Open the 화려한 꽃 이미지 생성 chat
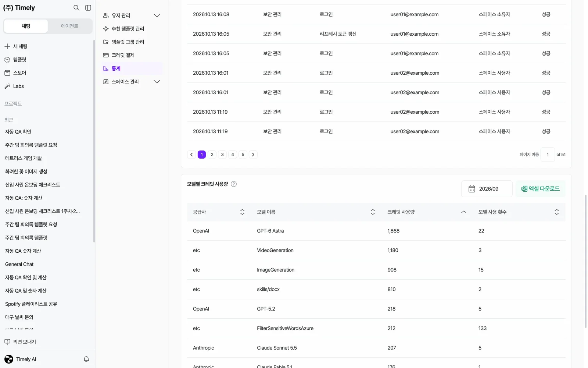The width and height of the screenshot is (588, 368). point(26,171)
